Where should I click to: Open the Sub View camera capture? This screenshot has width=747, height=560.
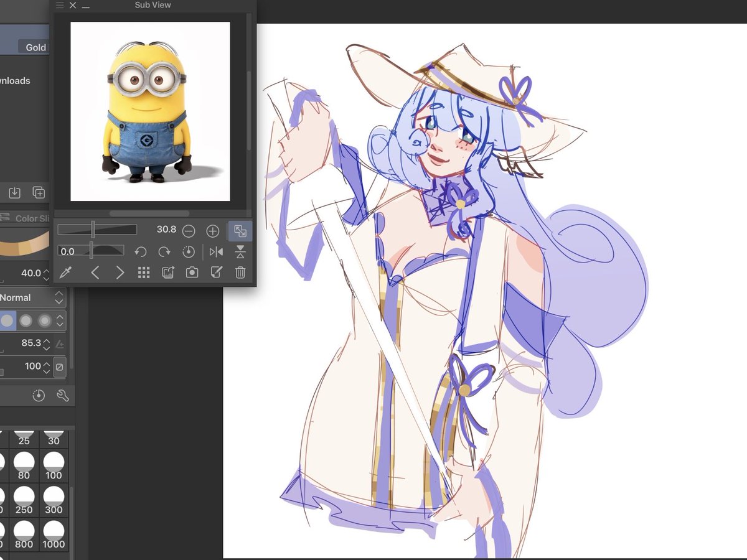coord(192,273)
